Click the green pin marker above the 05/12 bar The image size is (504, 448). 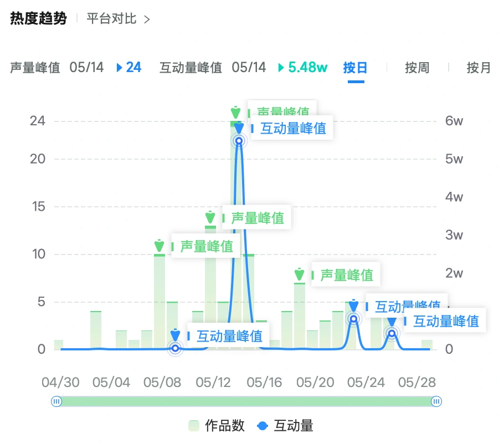pyautogui.click(x=210, y=217)
